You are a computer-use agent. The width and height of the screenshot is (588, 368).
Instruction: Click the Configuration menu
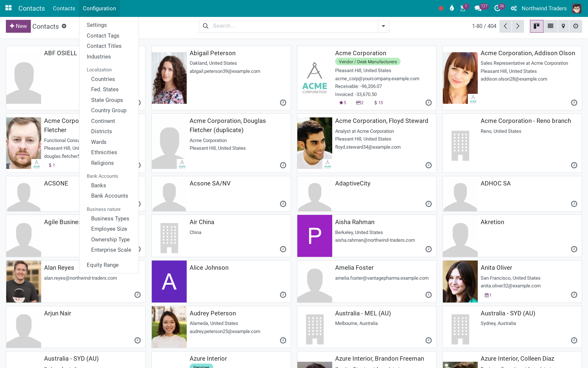[99, 8]
